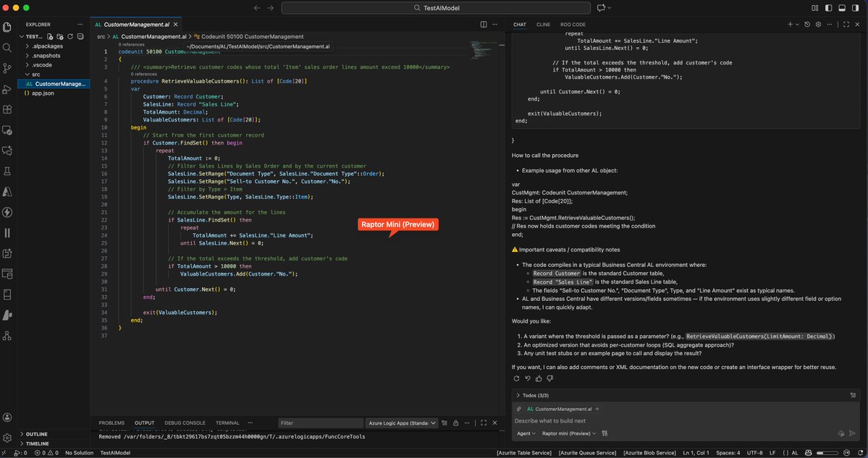This screenshot has height=458, width=868.
Task: Start a new chat with the plus icon
Action: [791, 24]
